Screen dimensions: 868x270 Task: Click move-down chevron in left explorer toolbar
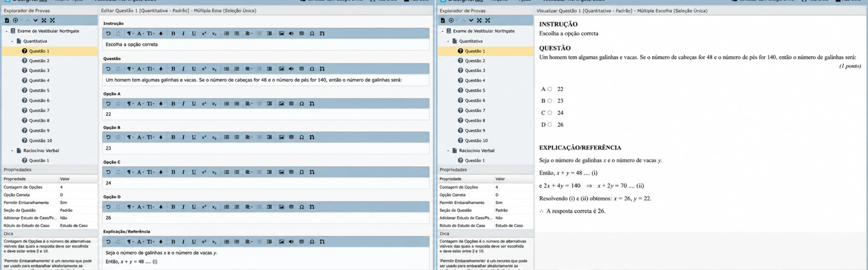coord(35,20)
